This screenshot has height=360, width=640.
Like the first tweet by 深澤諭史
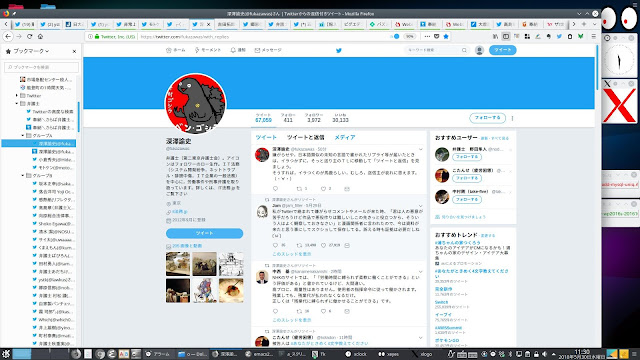(x=323, y=189)
